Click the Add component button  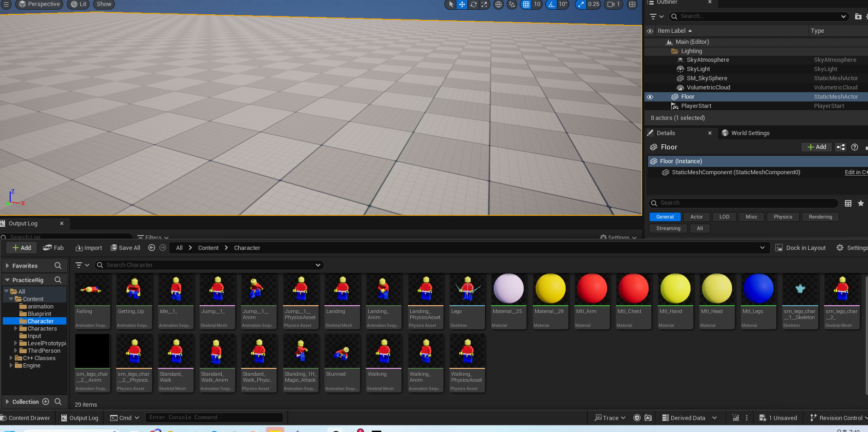[816, 147]
